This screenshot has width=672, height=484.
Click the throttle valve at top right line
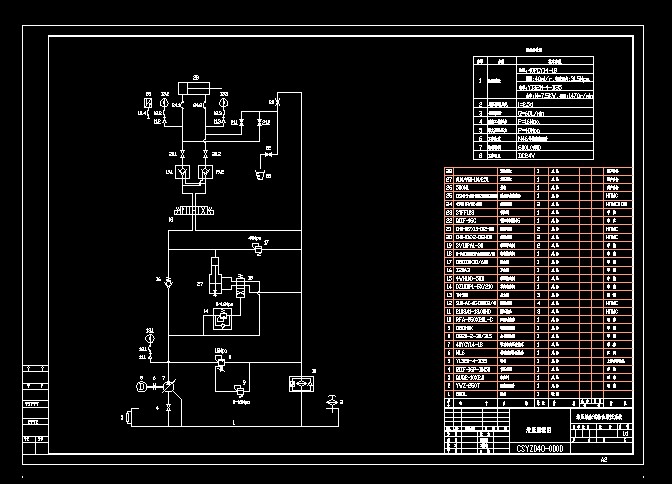(x=278, y=102)
